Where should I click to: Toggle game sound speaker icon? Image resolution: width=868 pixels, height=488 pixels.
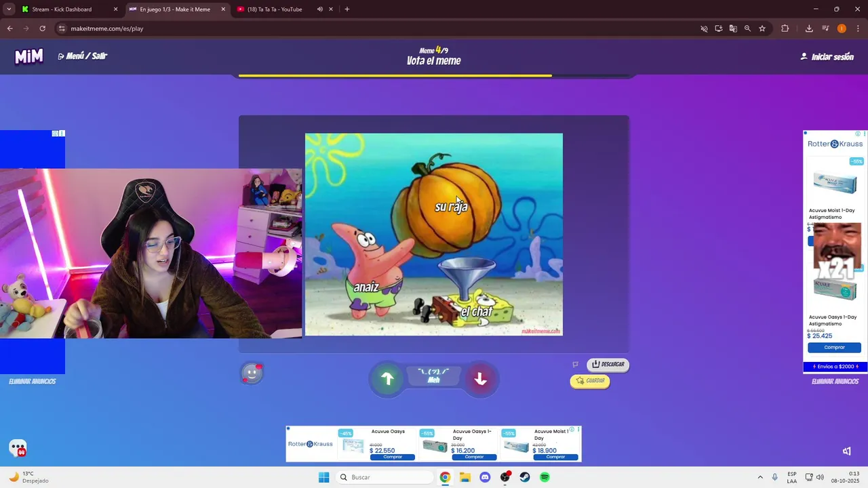[x=847, y=451]
